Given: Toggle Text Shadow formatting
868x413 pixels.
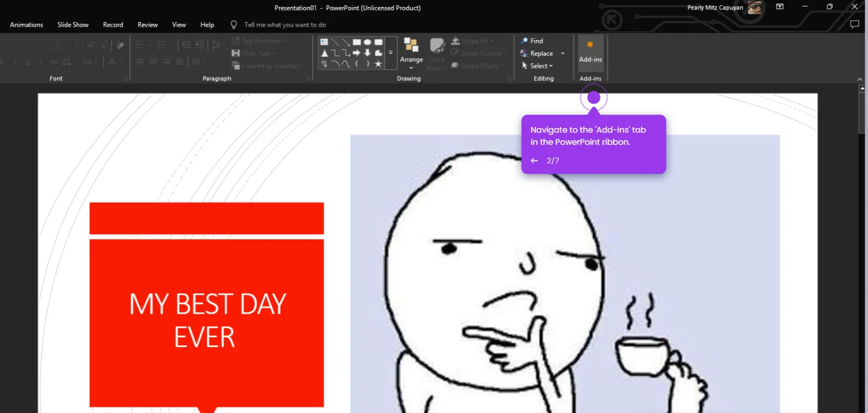Looking at the screenshot, I should 41,61.
